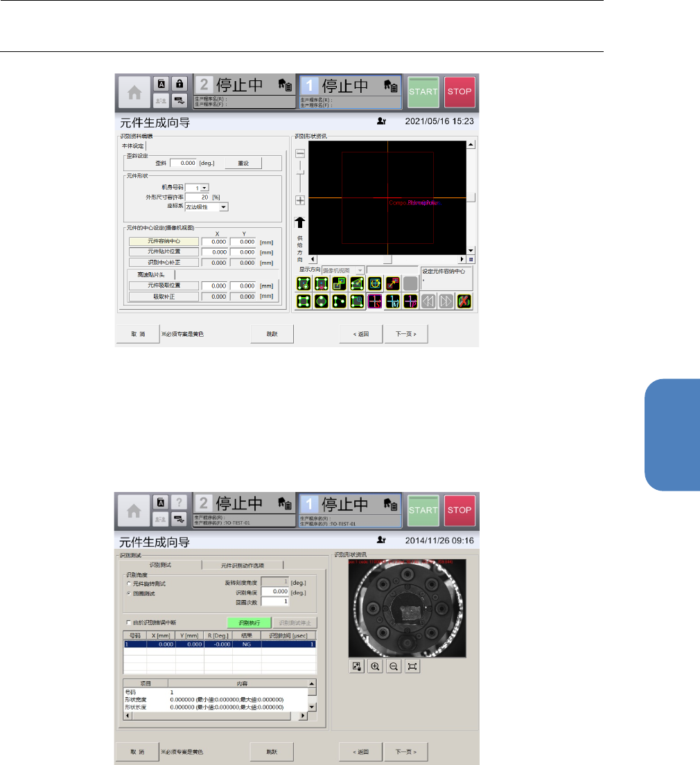The width and height of the screenshot is (700, 765).
Task: Click the vertical zoom slider handle
Action: [x=300, y=173]
